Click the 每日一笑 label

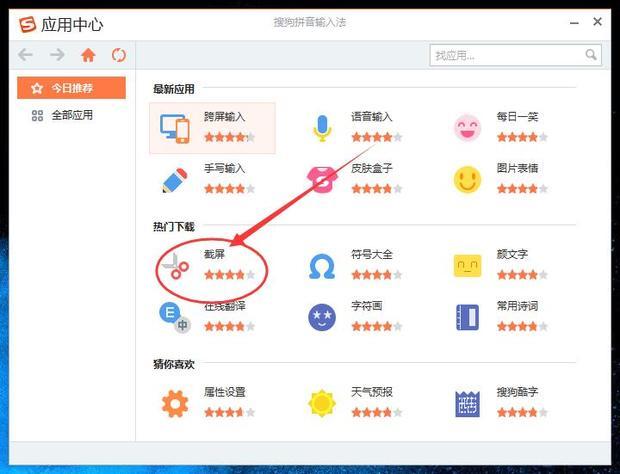517,117
